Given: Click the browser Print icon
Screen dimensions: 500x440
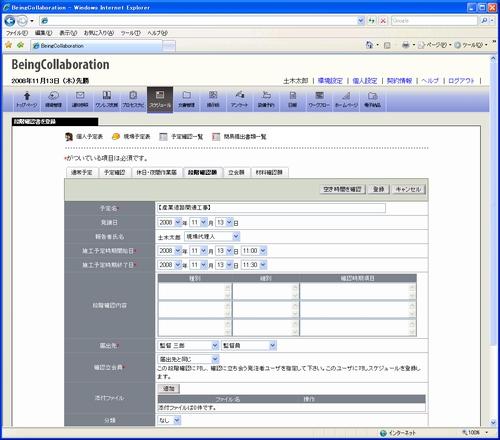Looking at the screenshot, I should 405,45.
